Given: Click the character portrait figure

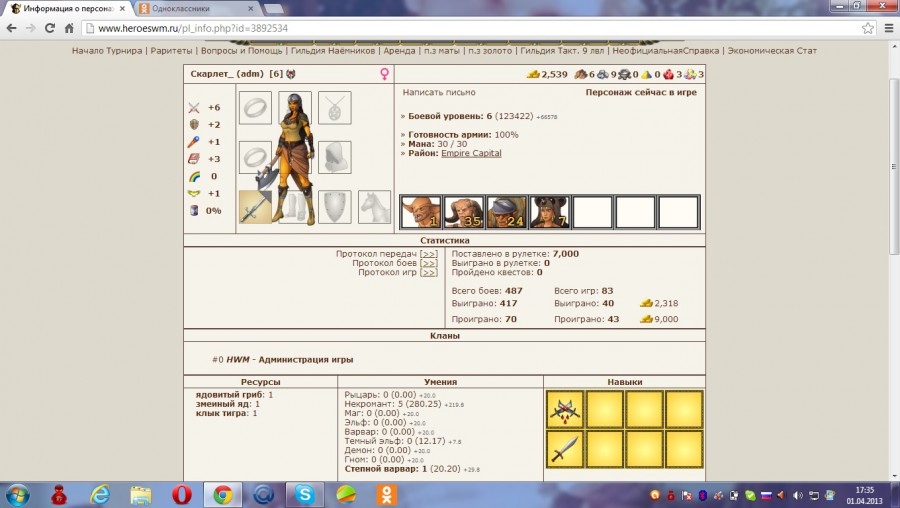Looking at the screenshot, I should [294, 158].
